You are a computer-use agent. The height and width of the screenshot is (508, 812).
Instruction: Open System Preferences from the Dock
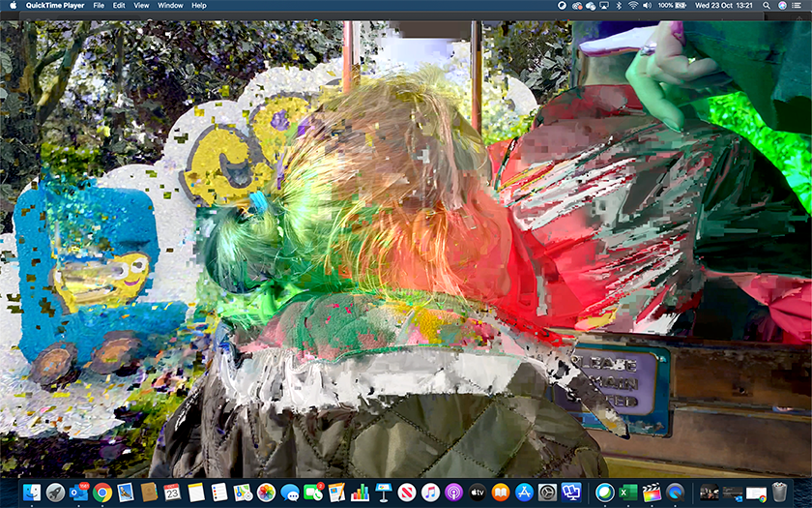click(547, 492)
